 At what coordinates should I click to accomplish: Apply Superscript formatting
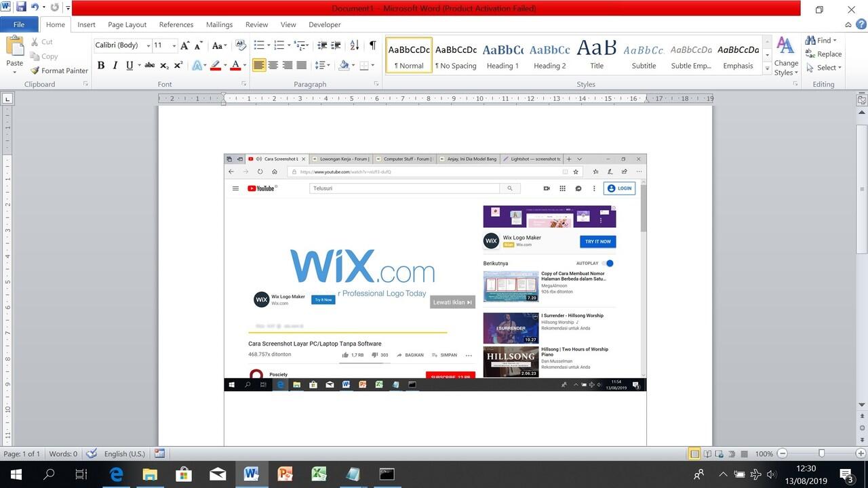[x=178, y=65]
